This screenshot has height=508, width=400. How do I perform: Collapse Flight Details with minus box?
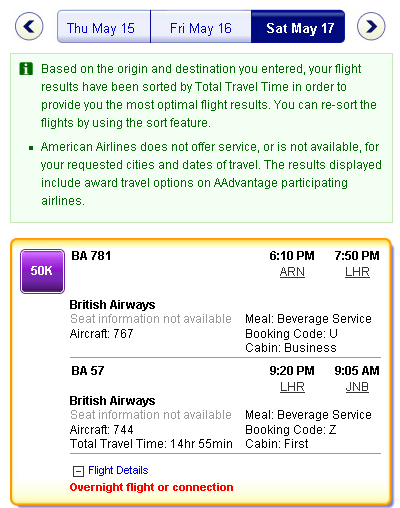click(78, 471)
